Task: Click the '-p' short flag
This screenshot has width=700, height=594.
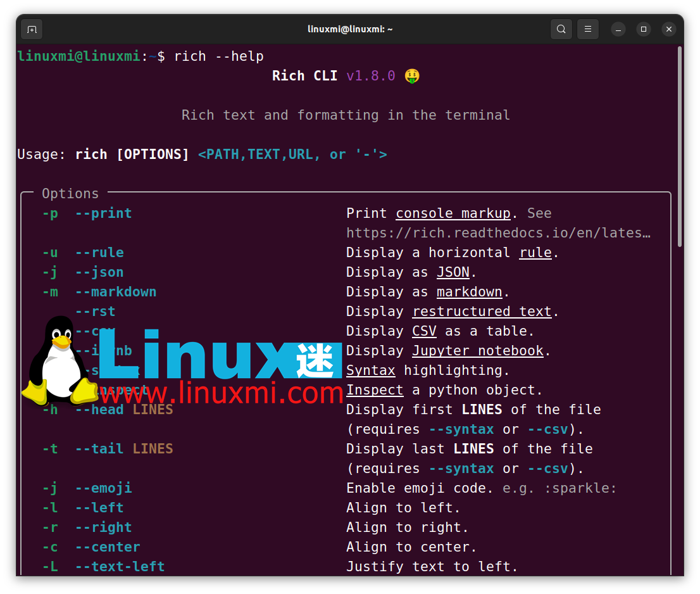Action: pos(50,213)
